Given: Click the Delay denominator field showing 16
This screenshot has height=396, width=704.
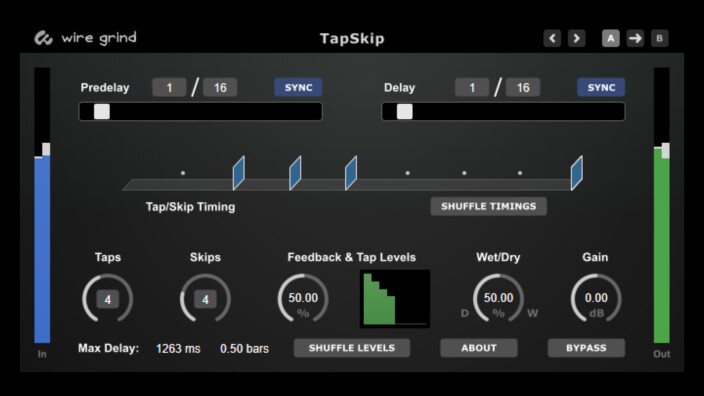Looking at the screenshot, I should tap(523, 88).
